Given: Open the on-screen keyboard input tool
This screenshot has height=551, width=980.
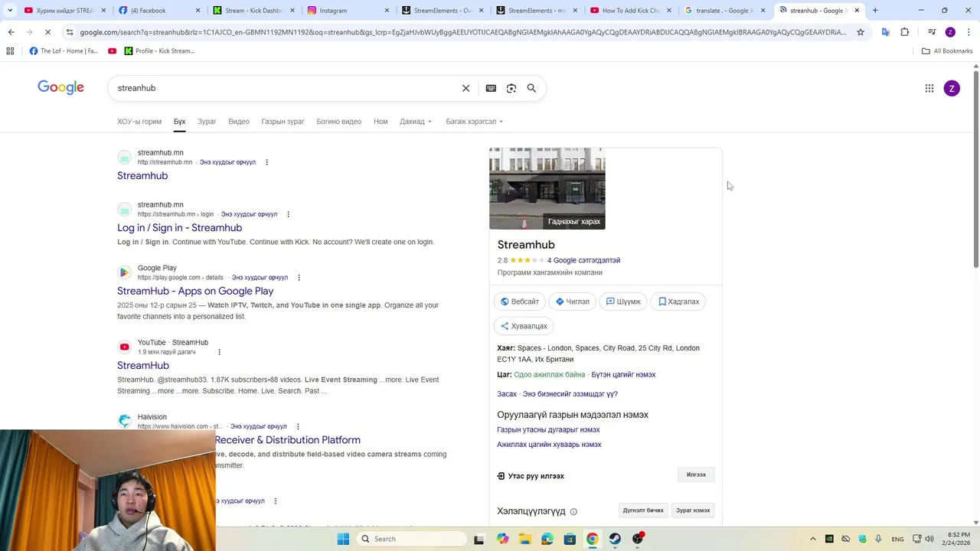Looking at the screenshot, I should [491, 88].
